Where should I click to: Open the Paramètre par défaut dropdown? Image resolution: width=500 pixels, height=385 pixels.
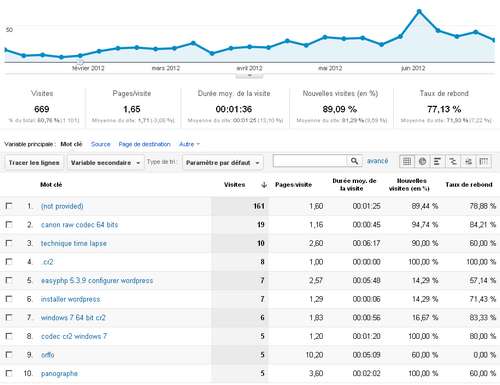(223, 163)
